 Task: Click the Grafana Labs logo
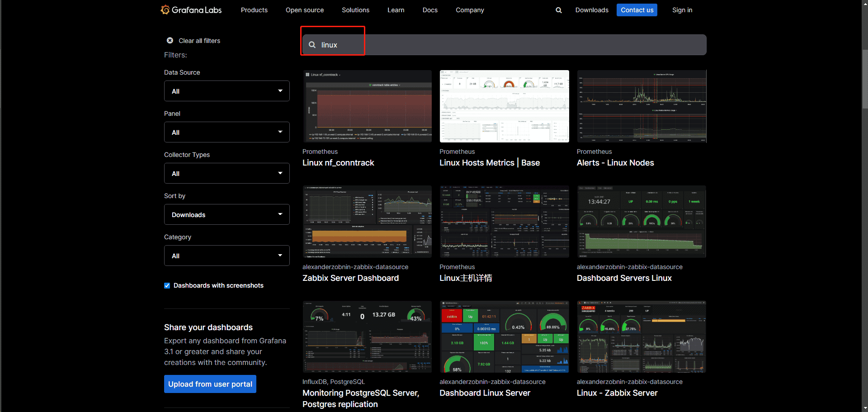[191, 9]
